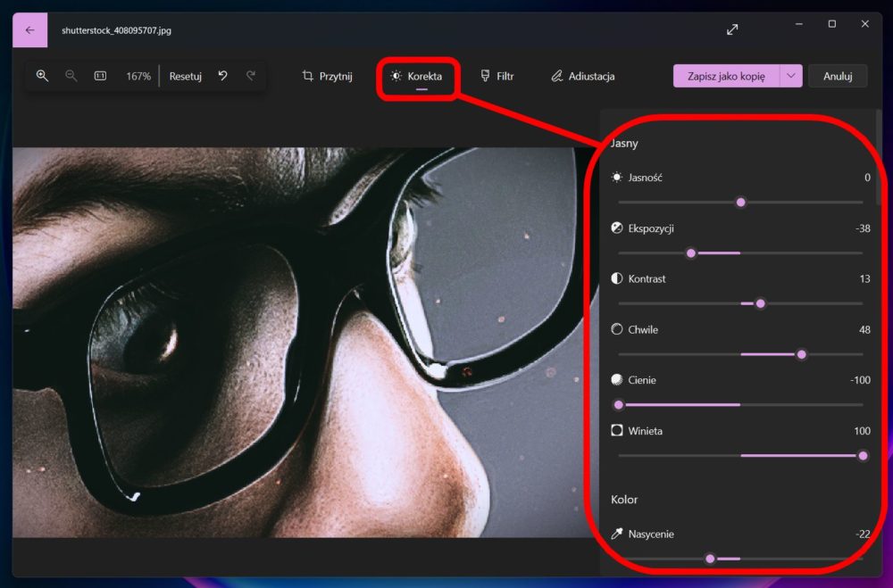This screenshot has height=588, width=893.
Task: Click the Nasycenie slider handle
Action: coord(710,559)
